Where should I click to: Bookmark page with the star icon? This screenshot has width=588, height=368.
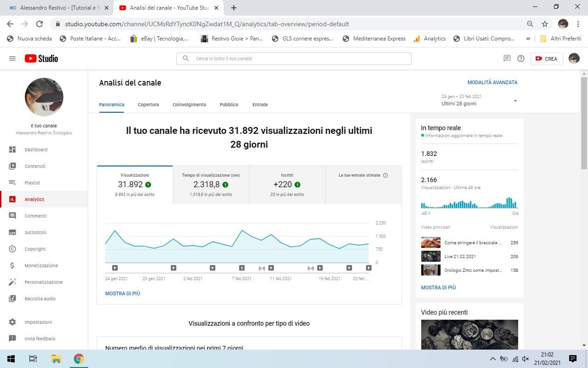click(x=545, y=24)
